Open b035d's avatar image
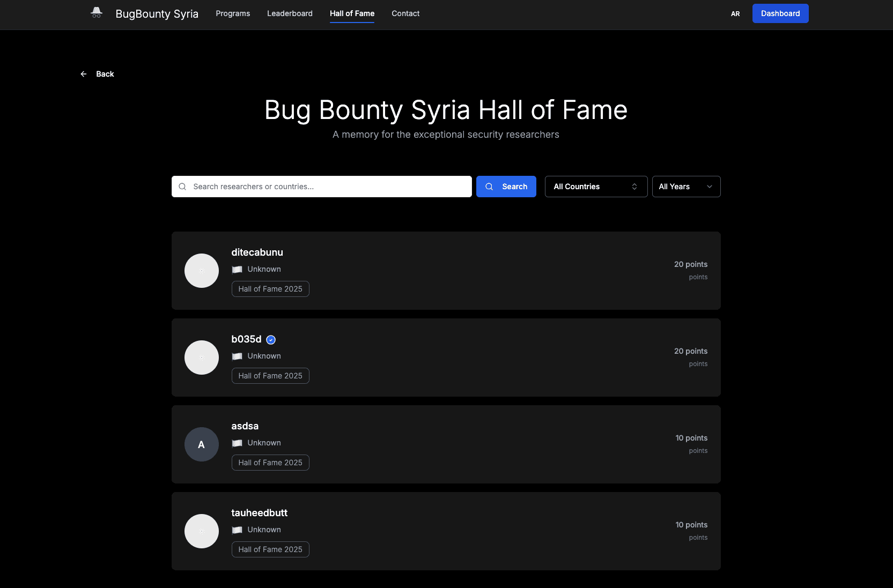Image resolution: width=893 pixels, height=588 pixels. (x=202, y=358)
